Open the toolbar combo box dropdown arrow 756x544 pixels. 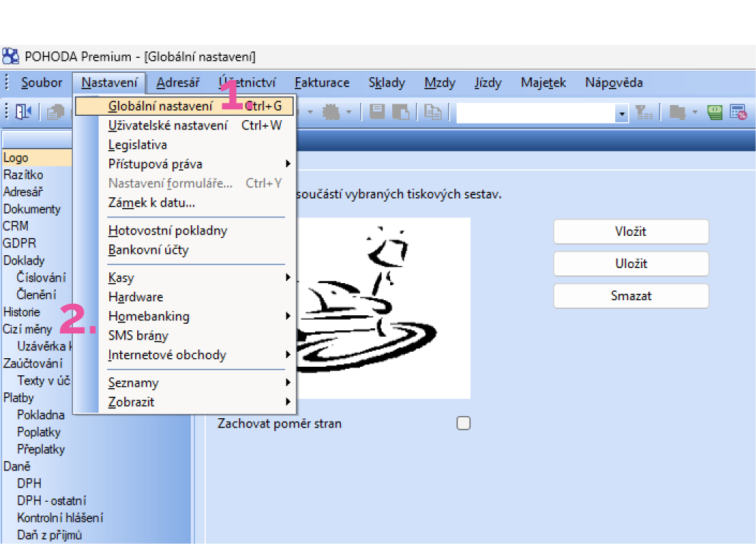coord(622,114)
